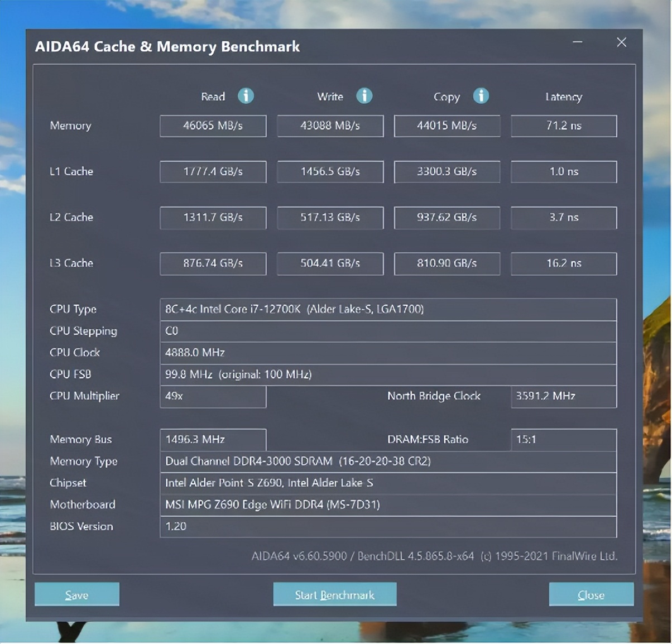672x644 pixels.
Task: Click the L3 Cache Latency 16.2 ns cell
Action: (564, 263)
